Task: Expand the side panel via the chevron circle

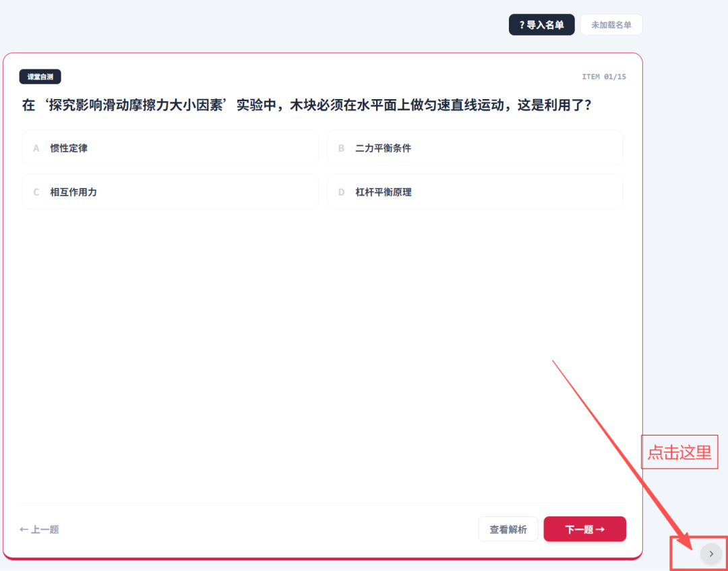Action: (710, 553)
